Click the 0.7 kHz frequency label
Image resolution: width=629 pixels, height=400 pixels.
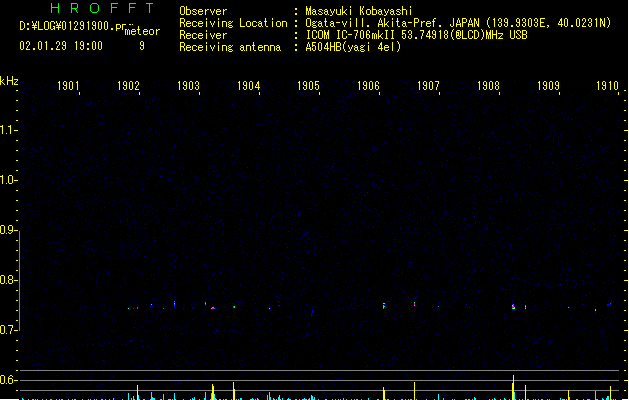[x=8, y=330]
